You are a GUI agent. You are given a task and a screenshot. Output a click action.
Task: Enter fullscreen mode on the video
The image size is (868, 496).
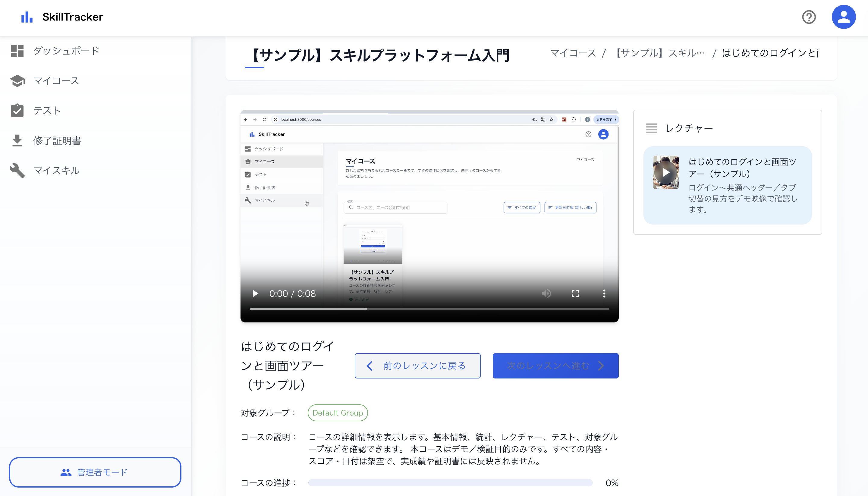pos(575,293)
